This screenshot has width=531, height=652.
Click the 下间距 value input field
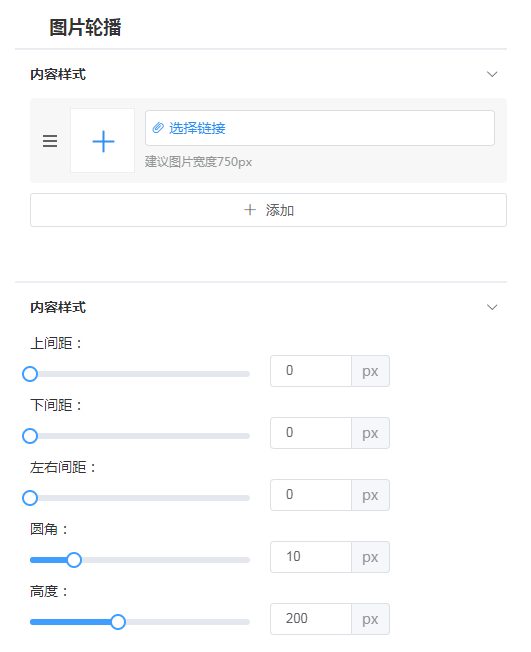point(311,433)
